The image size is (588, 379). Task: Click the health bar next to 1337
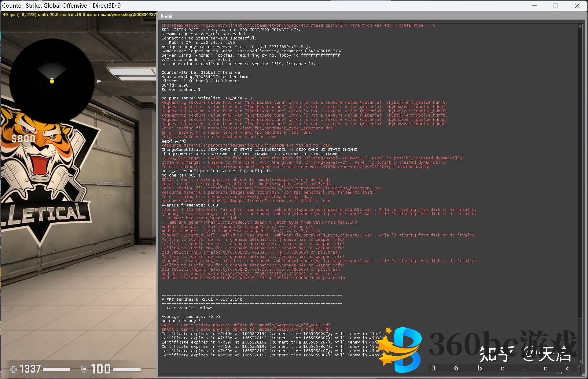click(x=57, y=370)
